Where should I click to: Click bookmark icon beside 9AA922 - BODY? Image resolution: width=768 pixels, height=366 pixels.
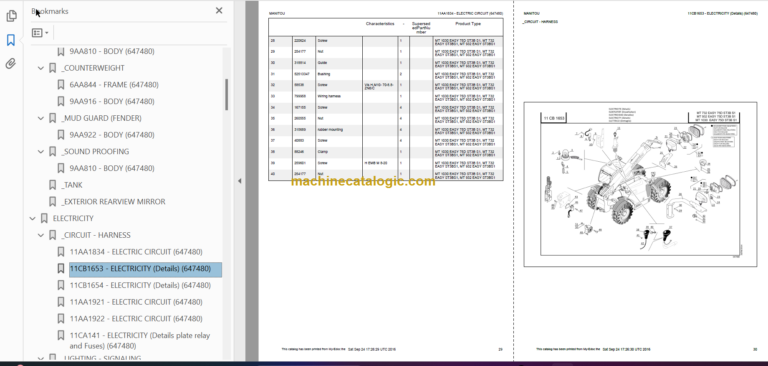tap(61, 135)
